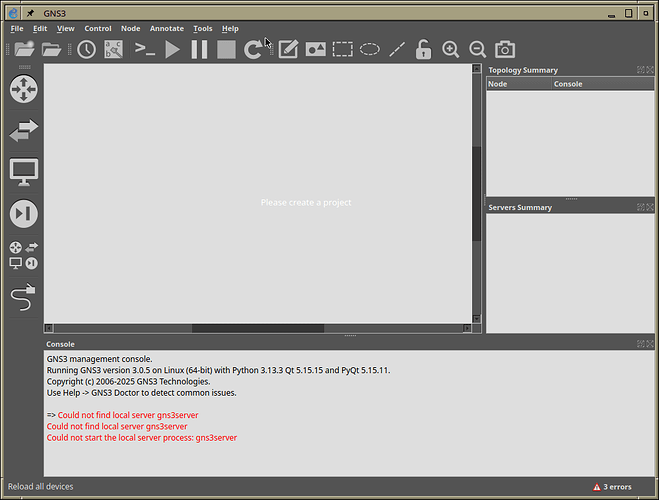
Task: Click the Node column header
Action: [x=519, y=84]
